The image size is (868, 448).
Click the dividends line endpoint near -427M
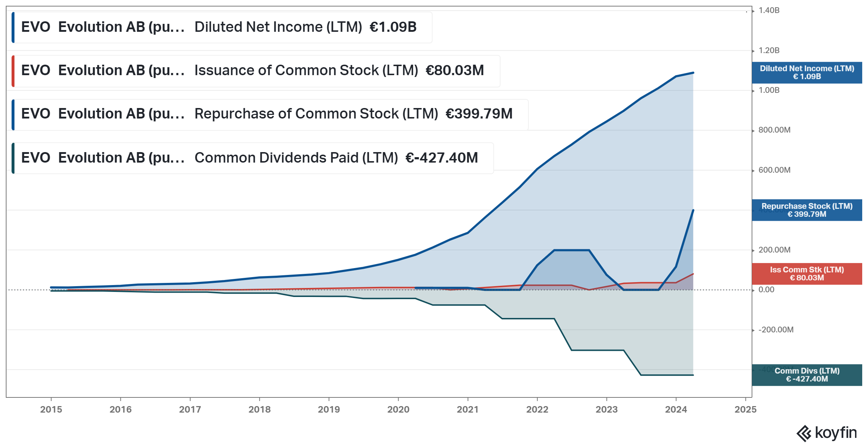693,375
